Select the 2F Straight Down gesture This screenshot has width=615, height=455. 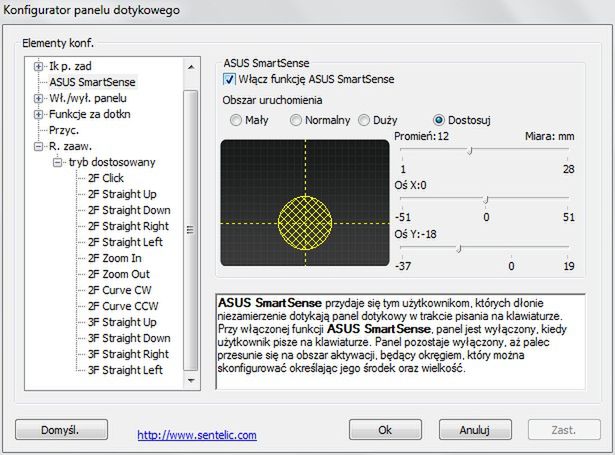[129, 210]
